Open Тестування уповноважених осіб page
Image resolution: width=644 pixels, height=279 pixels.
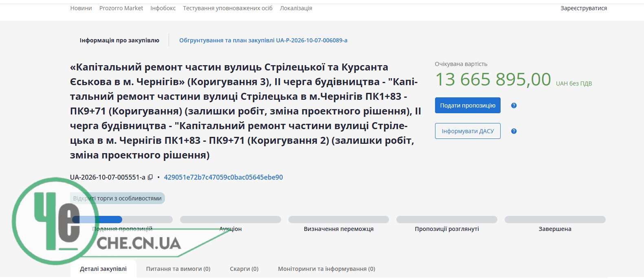[x=228, y=8]
